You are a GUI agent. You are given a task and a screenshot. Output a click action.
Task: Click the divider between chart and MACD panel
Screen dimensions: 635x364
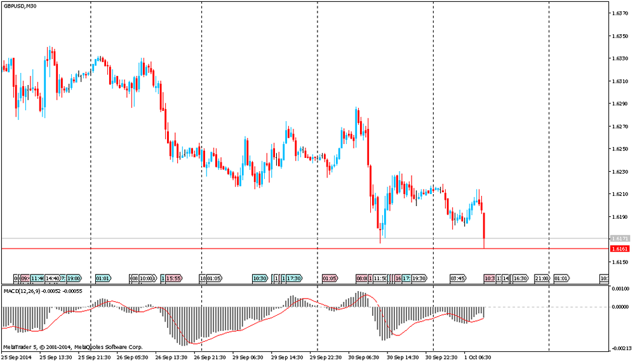click(x=305, y=285)
